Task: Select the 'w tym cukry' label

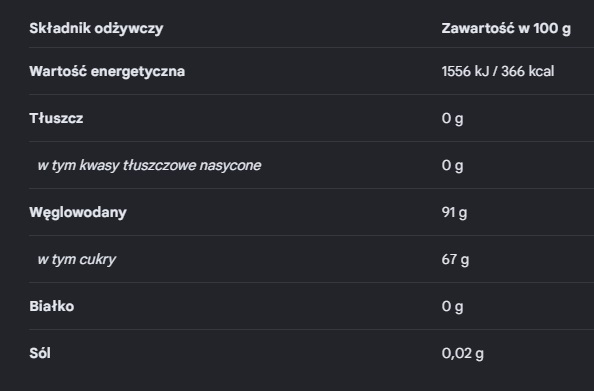Action: tap(77, 260)
